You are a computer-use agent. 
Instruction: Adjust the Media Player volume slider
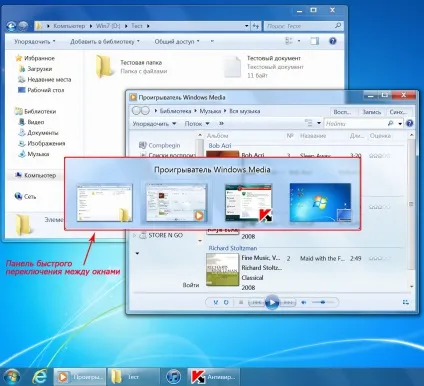pos(322,302)
